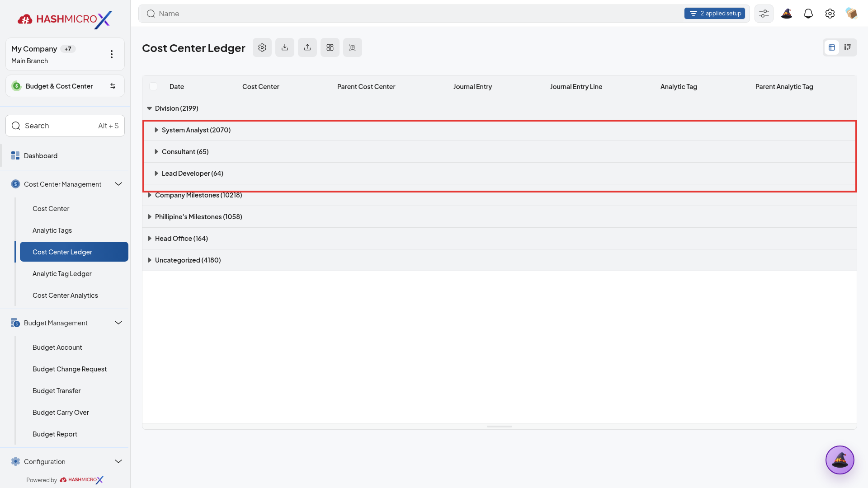
Task: Open Analytic Tag Ledger in the sidebar
Action: pos(74,274)
